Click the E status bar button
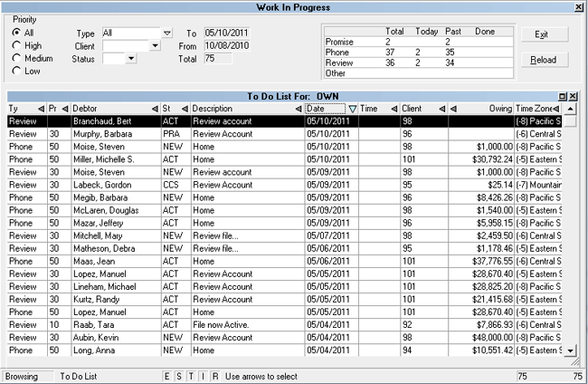This screenshot has height=384, width=588. pyautogui.click(x=166, y=376)
